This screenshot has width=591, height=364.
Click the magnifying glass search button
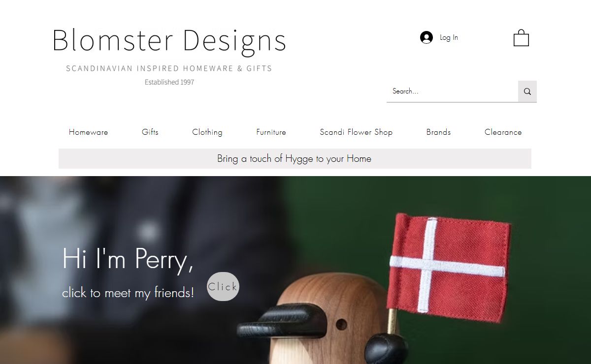tap(527, 91)
